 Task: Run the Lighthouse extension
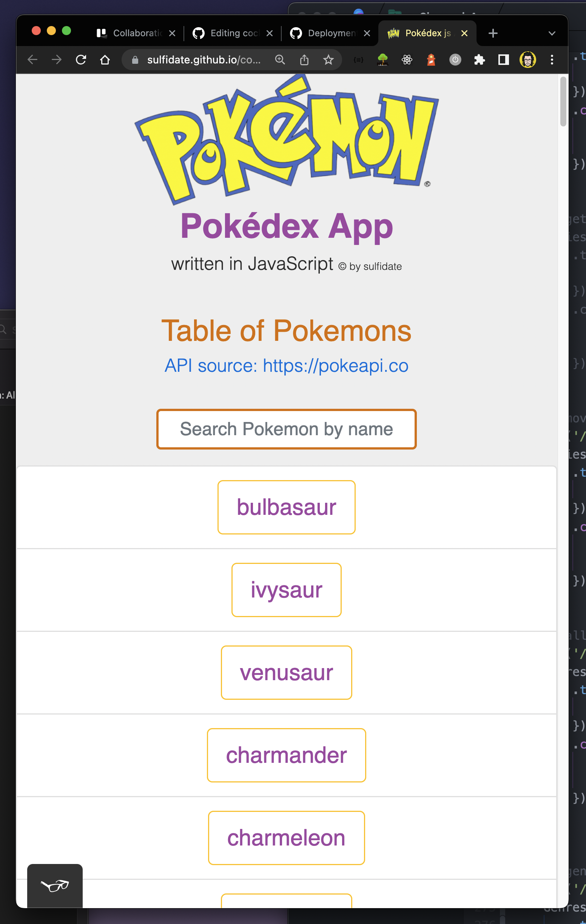click(430, 60)
